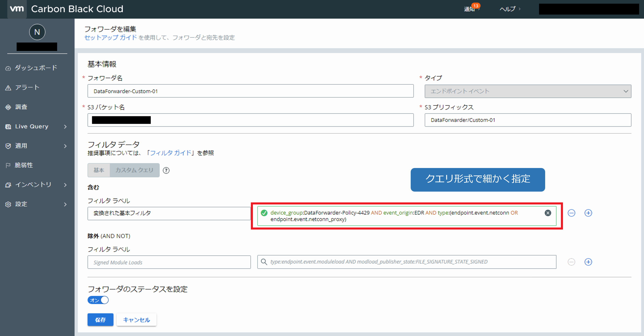644x336 pixels.
Task: Click the exclude query input field
Action: point(407,262)
